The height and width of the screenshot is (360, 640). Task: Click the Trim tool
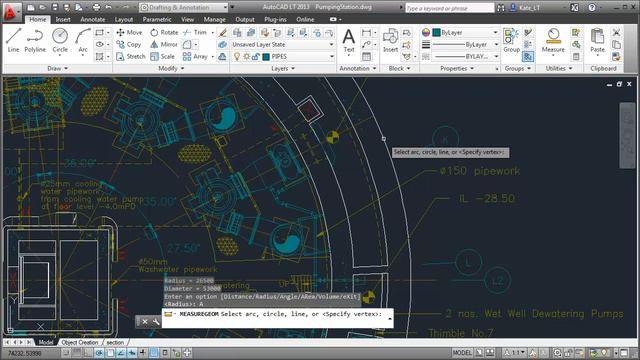[195, 32]
